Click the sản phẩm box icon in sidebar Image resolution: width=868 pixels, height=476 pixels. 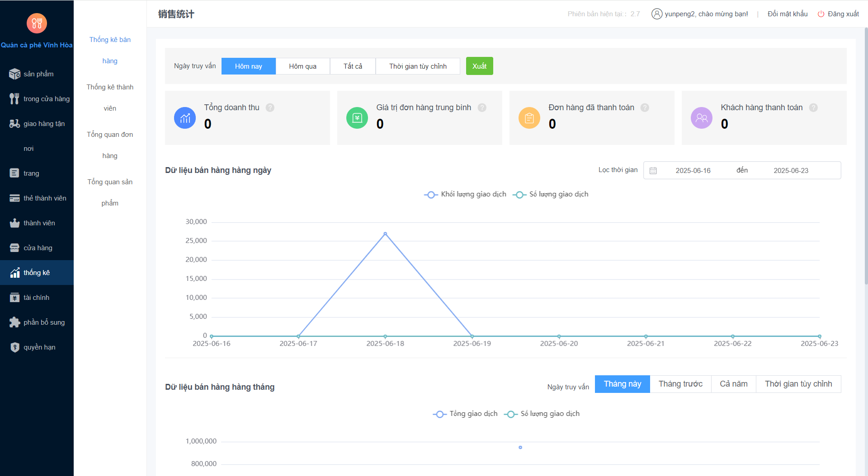pos(14,74)
